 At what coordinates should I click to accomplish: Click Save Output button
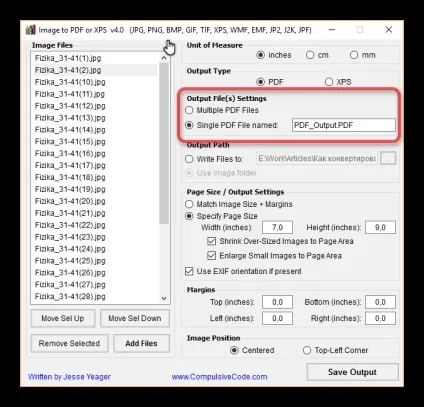click(x=352, y=372)
